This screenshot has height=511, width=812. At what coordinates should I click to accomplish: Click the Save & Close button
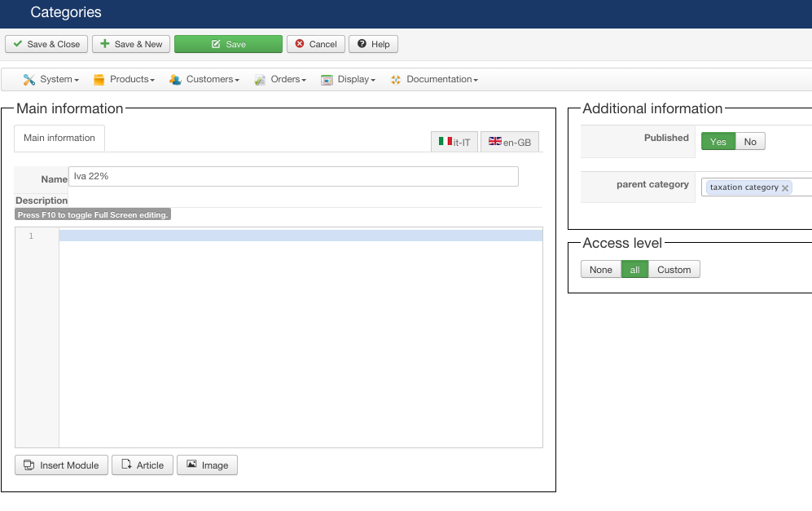pyautogui.click(x=46, y=44)
